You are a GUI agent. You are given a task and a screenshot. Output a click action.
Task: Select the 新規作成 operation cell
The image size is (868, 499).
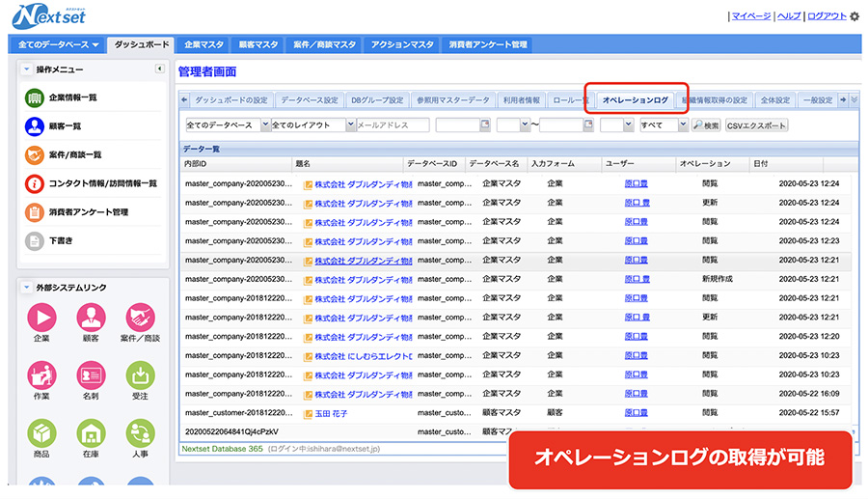pos(717,279)
